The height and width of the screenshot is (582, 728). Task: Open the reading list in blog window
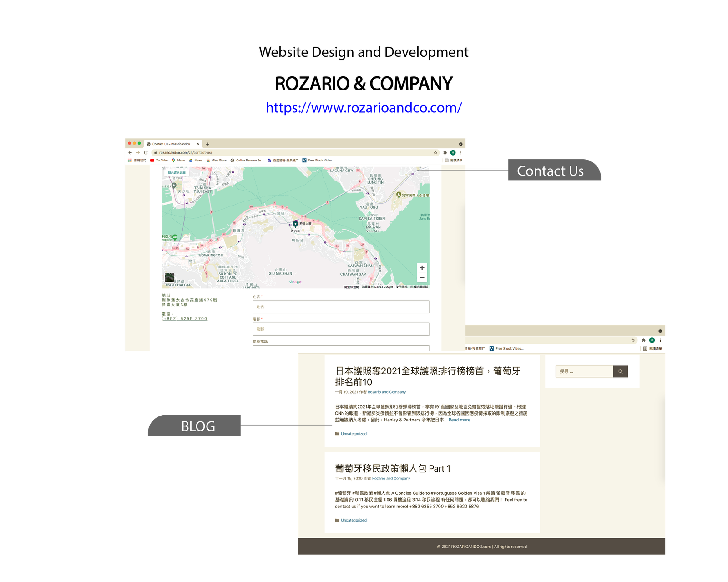tap(652, 349)
